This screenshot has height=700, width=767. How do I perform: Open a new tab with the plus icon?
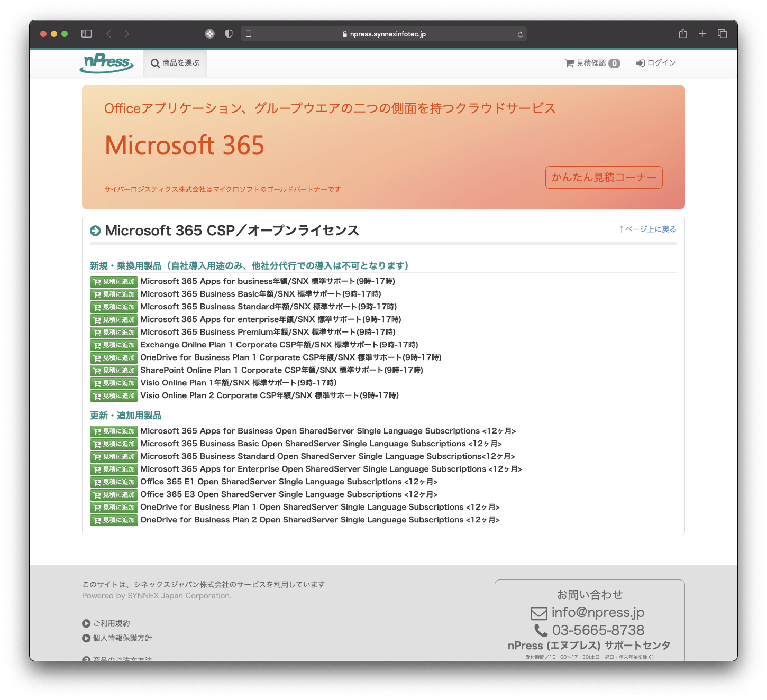click(x=702, y=34)
